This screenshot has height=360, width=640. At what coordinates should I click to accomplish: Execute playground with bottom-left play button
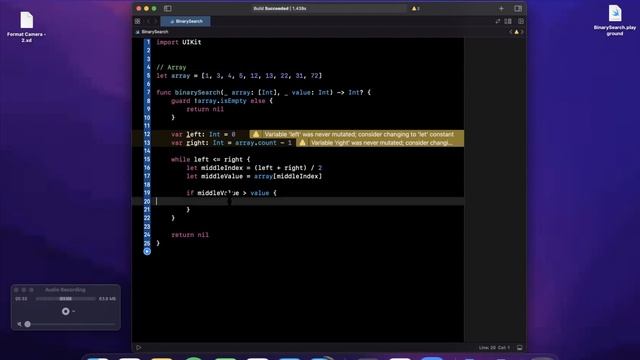pos(138,348)
